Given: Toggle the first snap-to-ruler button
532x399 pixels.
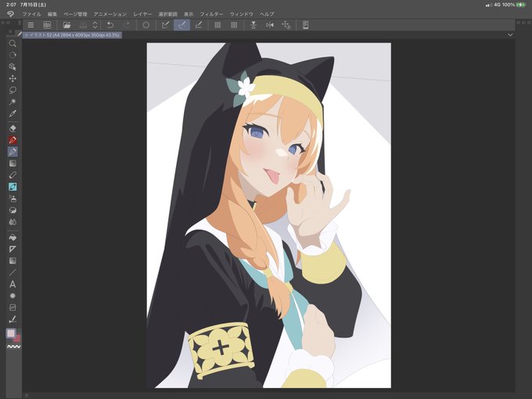Looking at the screenshot, I should [166, 25].
